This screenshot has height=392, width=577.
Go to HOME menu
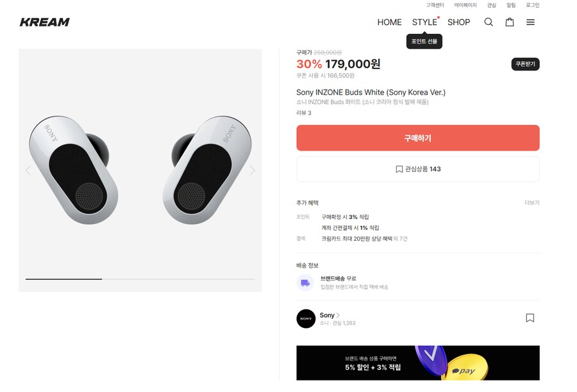389,22
